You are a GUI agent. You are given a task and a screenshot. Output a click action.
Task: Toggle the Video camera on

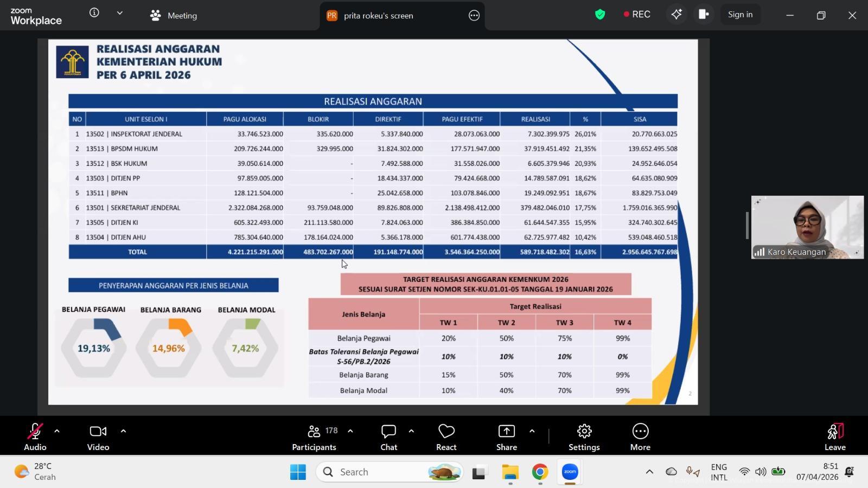98,437
